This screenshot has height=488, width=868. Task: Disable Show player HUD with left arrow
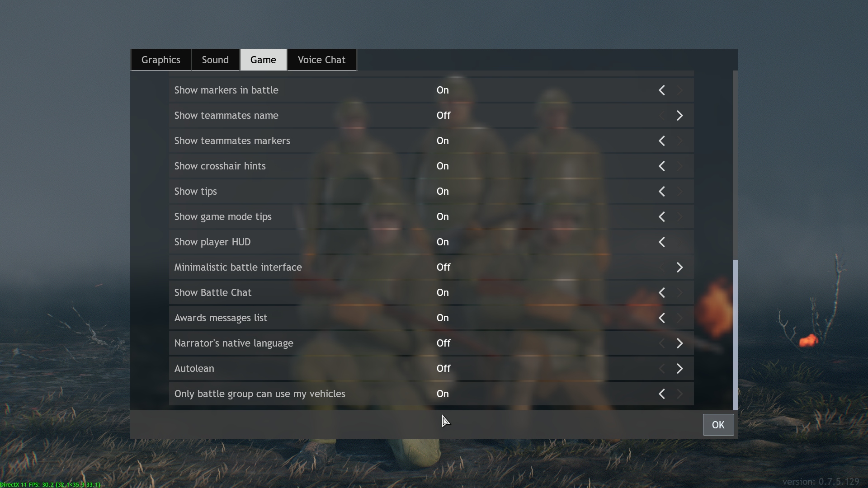661,242
